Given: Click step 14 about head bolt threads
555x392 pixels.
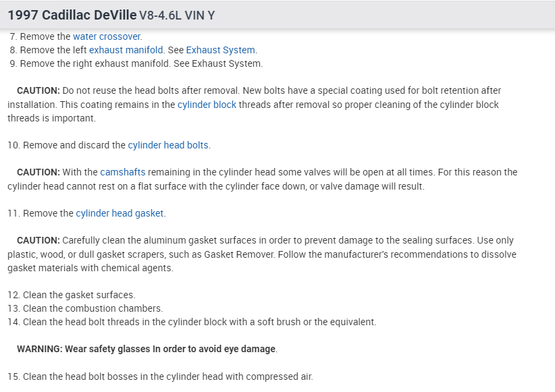Looking at the screenshot, I should tap(199, 322).
